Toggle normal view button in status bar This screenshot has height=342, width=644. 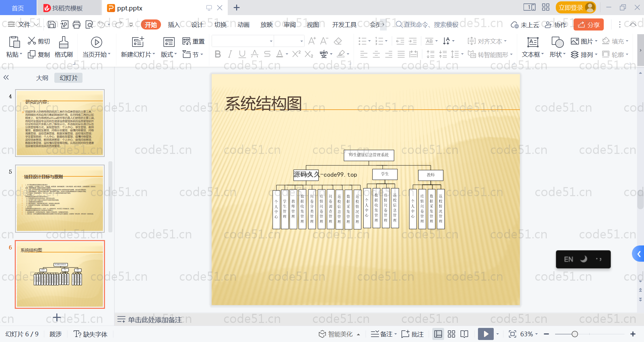coord(438,334)
